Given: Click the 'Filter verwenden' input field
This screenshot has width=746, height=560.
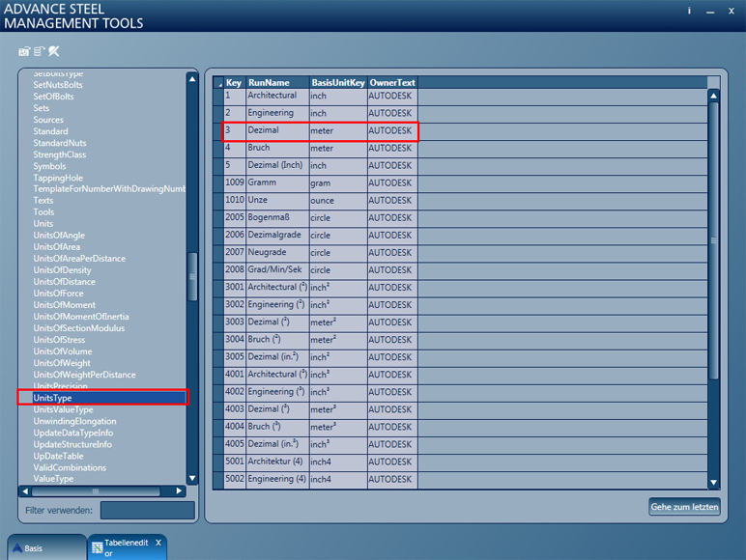Looking at the screenshot, I should point(148,510).
